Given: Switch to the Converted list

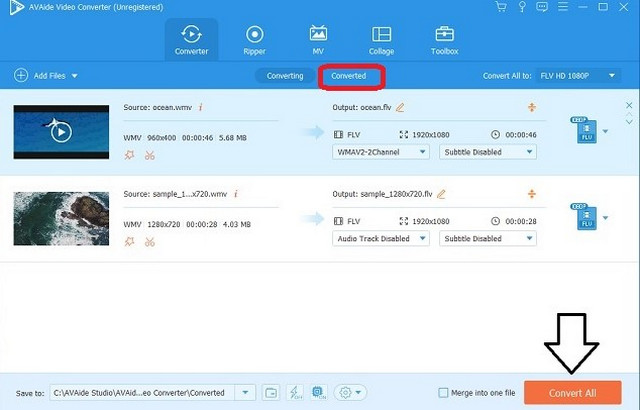Looking at the screenshot, I should pyautogui.click(x=349, y=76).
